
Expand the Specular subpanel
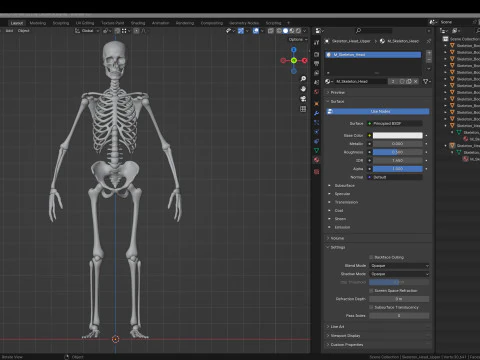(341, 194)
